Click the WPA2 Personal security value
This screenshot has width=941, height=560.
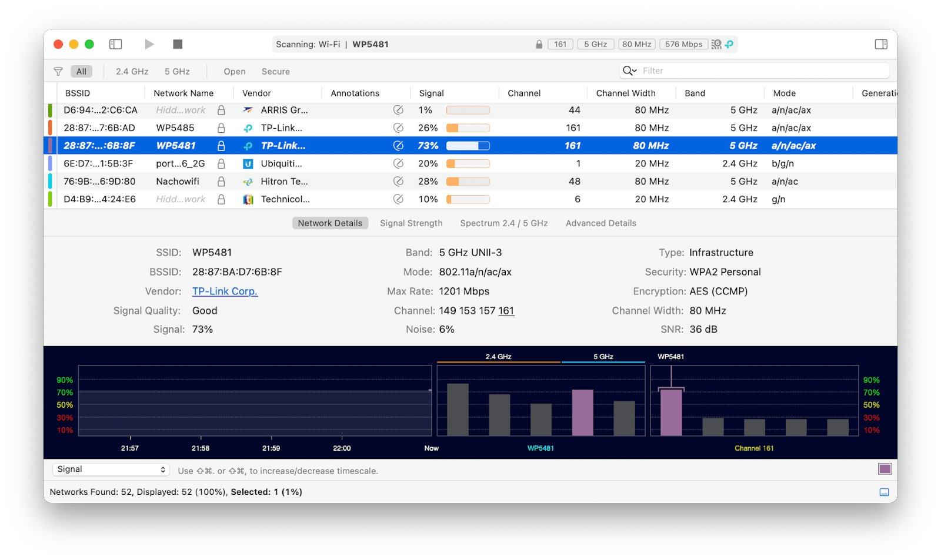tap(725, 272)
